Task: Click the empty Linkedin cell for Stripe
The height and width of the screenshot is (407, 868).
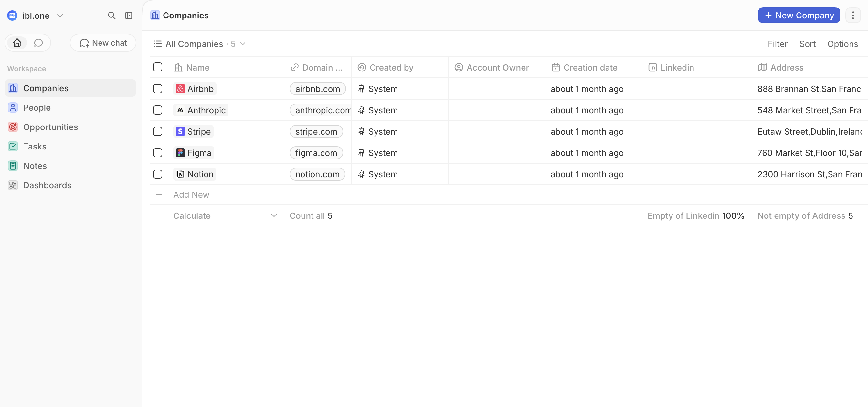Action: tap(697, 131)
